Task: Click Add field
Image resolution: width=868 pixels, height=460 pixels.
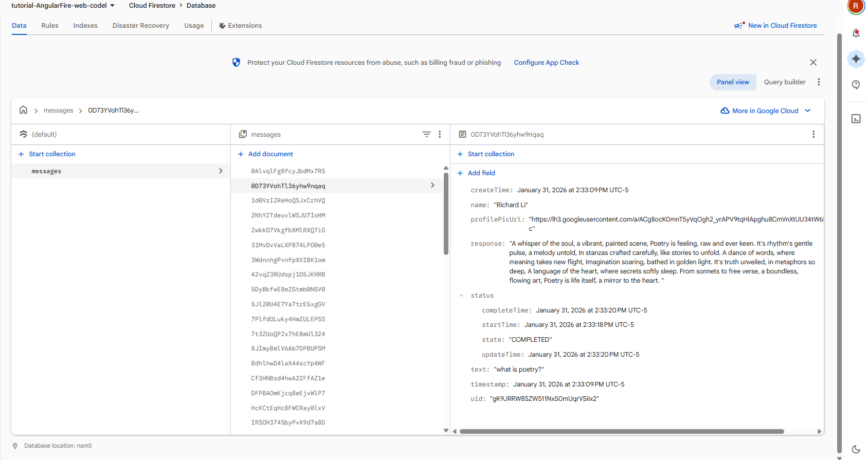Action: pos(481,173)
